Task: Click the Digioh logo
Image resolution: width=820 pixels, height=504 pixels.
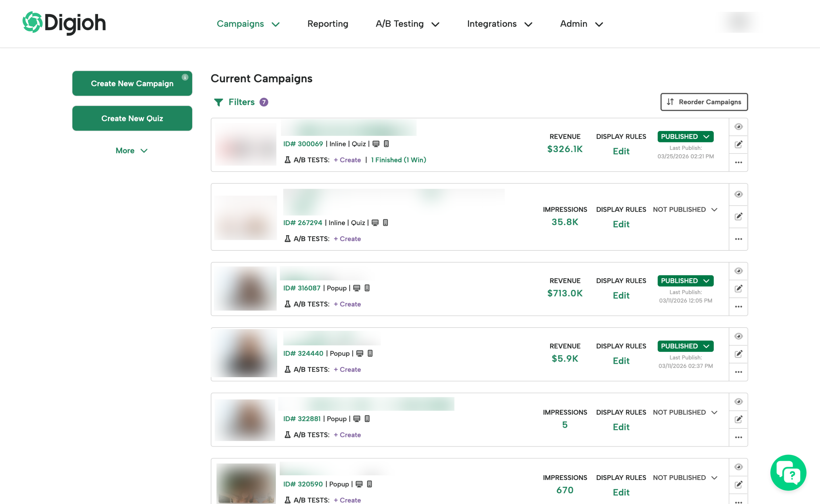Action: tap(64, 23)
